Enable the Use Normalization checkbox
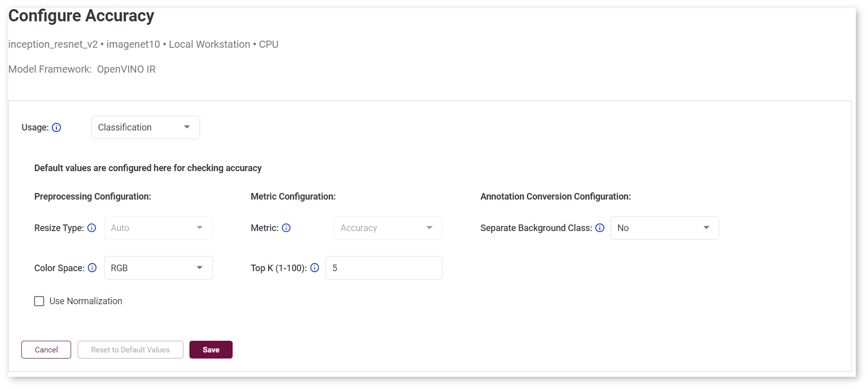 click(x=39, y=301)
